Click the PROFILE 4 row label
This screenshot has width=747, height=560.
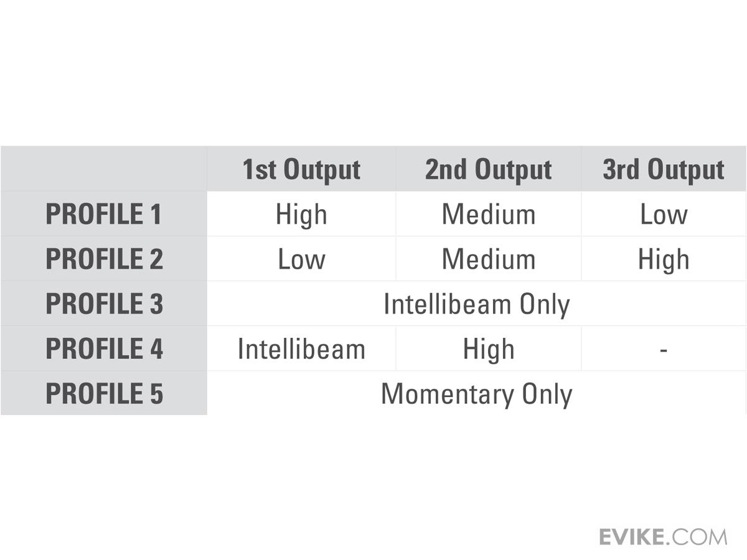(x=104, y=348)
